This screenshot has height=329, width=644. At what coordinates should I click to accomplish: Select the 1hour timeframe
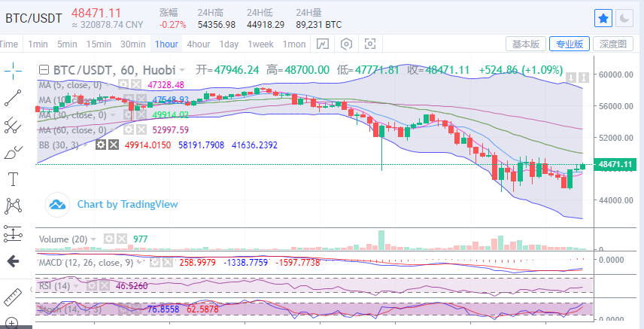pos(166,44)
